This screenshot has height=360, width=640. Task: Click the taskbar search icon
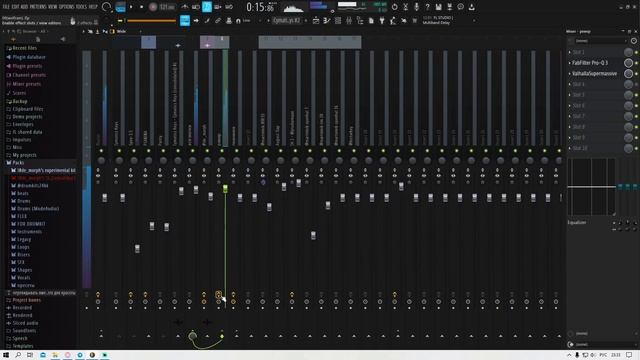click(18, 355)
